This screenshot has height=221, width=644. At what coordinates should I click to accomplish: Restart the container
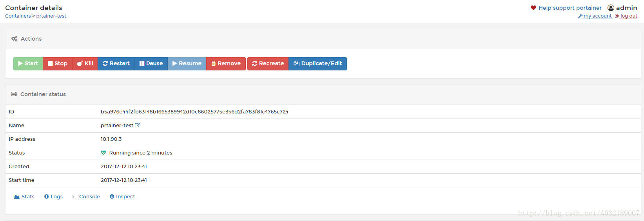(116, 64)
